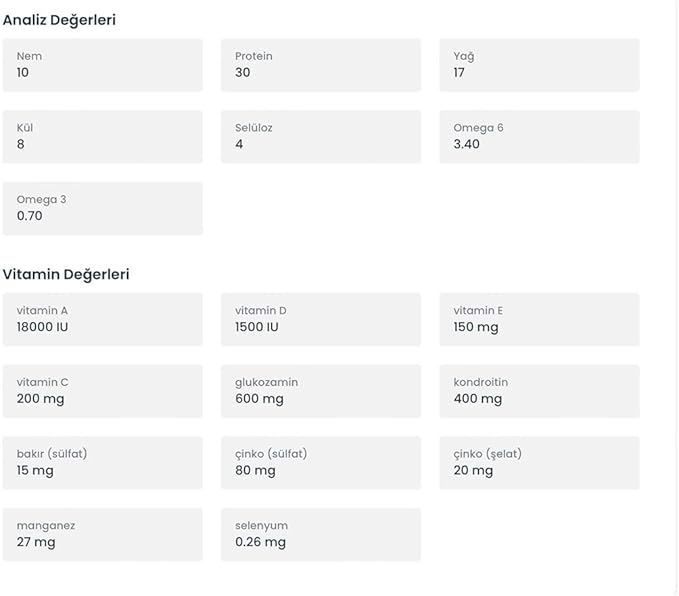Image resolution: width=679 pixels, height=596 pixels.
Task: Select the Yağ 17 card
Action: (x=539, y=65)
